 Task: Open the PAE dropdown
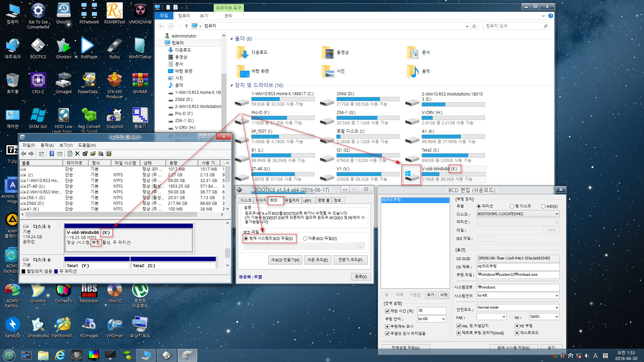click(491, 316)
